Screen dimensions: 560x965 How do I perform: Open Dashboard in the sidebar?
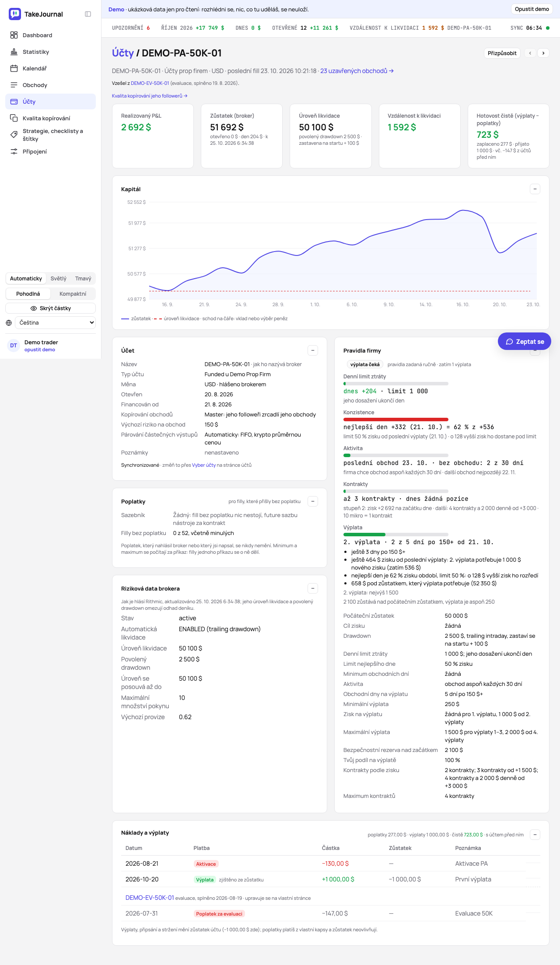coord(51,35)
